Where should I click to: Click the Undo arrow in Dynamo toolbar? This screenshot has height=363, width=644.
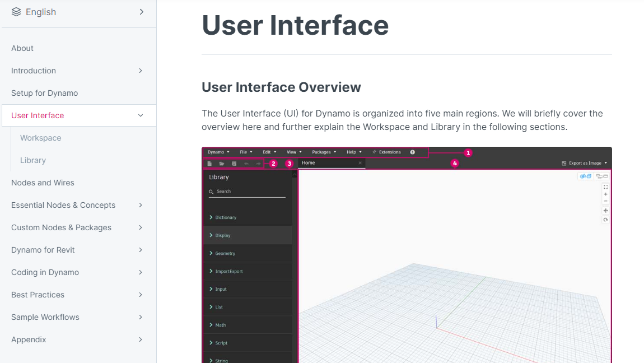pos(246,164)
